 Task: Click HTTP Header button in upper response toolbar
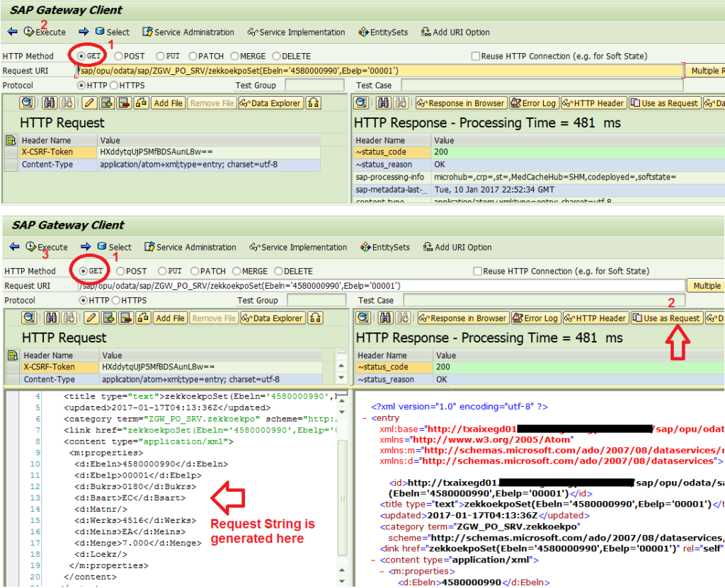[594, 103]
